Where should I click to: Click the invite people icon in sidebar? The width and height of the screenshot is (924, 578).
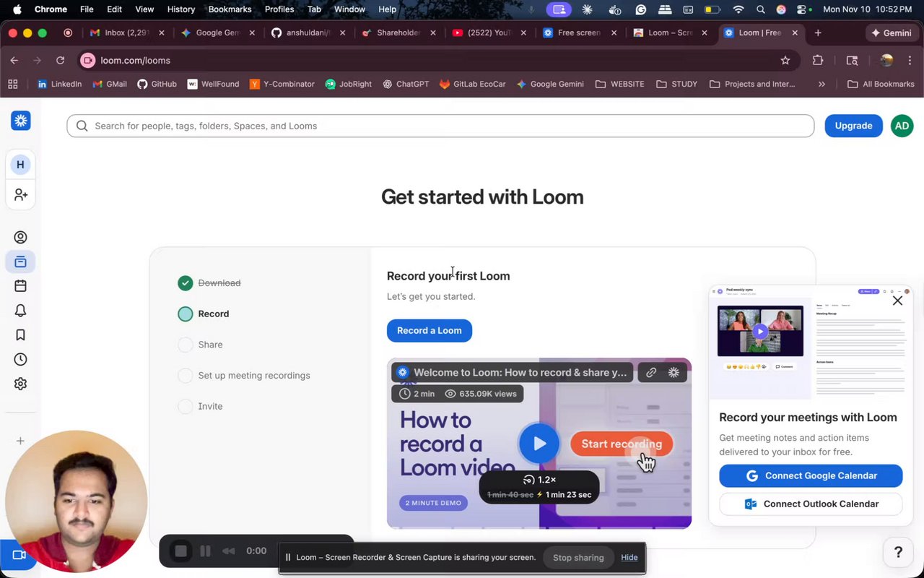(20, 195)
